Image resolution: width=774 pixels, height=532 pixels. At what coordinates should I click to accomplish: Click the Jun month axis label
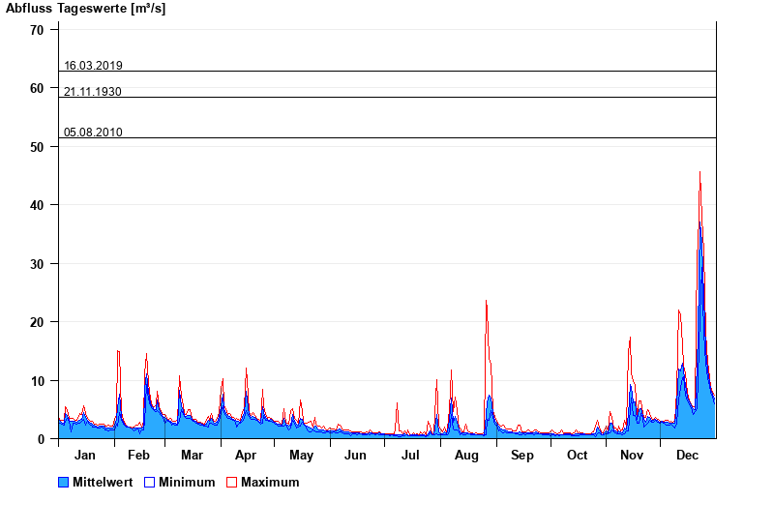point(356,456)
